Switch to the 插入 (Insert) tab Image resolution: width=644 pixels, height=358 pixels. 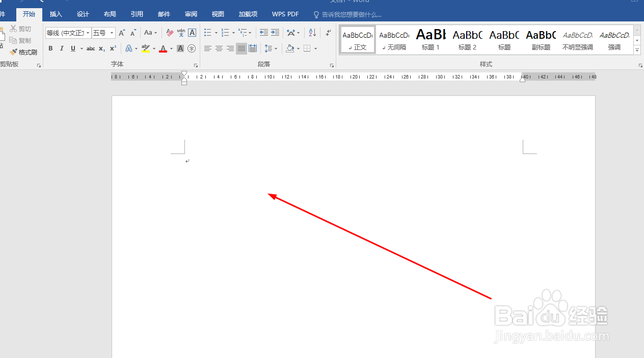click(x=56, y=14)
